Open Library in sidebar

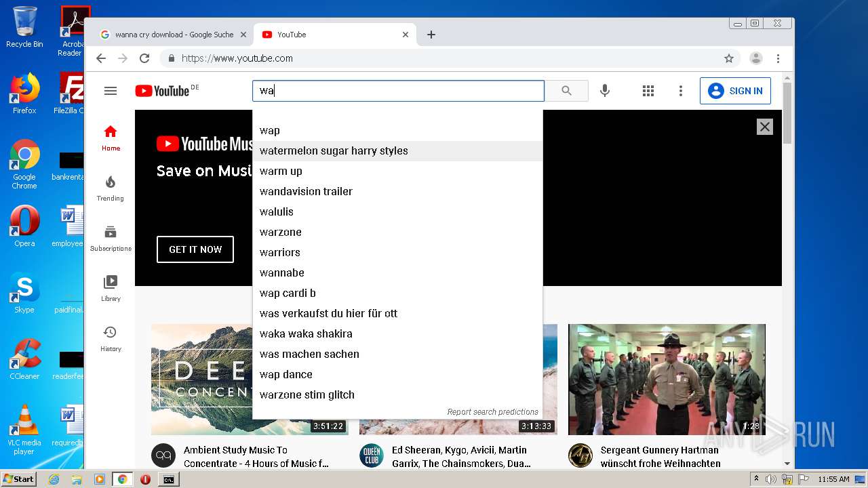tap(111, 289)
